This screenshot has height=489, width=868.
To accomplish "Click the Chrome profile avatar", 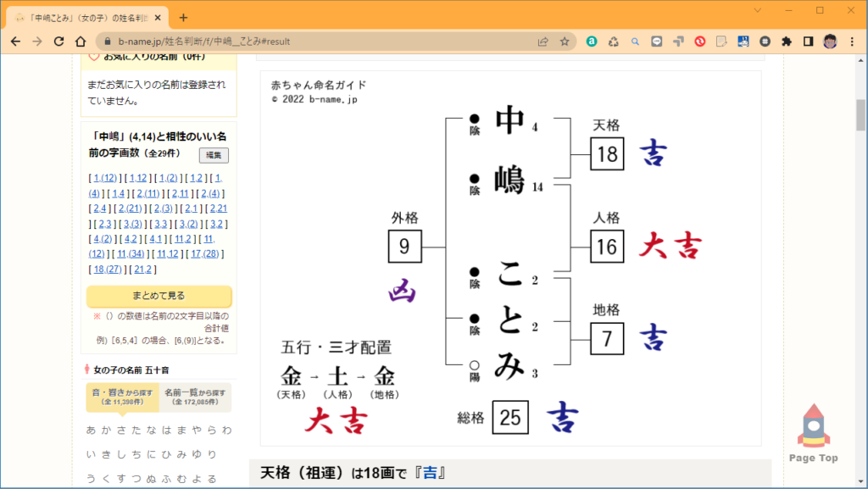I will click(x=826, y=40).
